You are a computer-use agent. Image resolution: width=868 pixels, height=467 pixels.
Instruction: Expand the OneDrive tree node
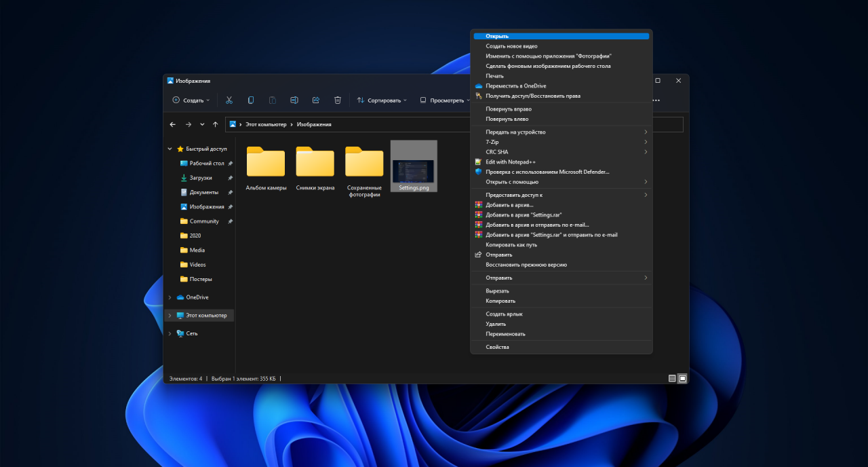[170, 297]
